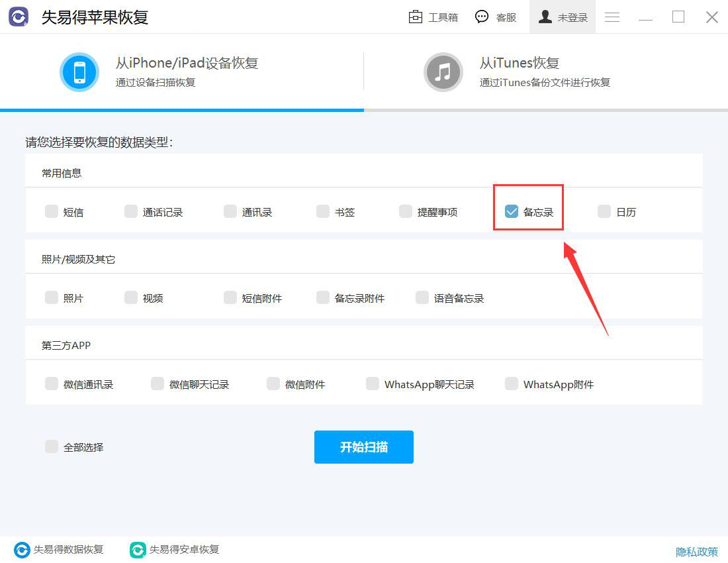This screenshot has width=728, height=563.
Task: Click the 通过设备扫描恢复 subtitle
Action: click(x=155, y=83)
